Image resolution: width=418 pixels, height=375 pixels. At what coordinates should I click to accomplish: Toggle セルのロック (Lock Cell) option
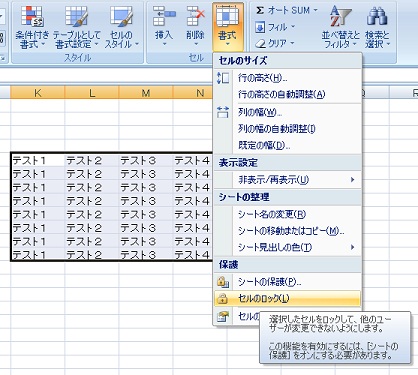(x=287, y=299)
